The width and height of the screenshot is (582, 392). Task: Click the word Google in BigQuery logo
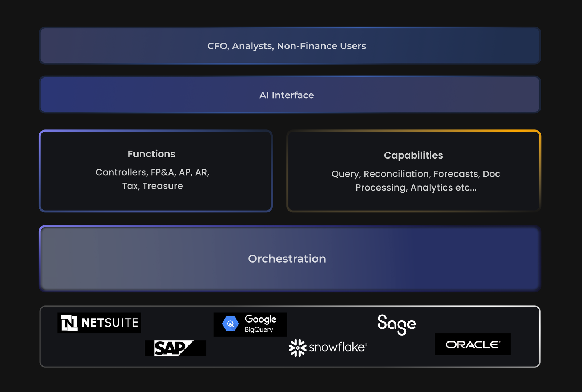(x=260, y=319)
